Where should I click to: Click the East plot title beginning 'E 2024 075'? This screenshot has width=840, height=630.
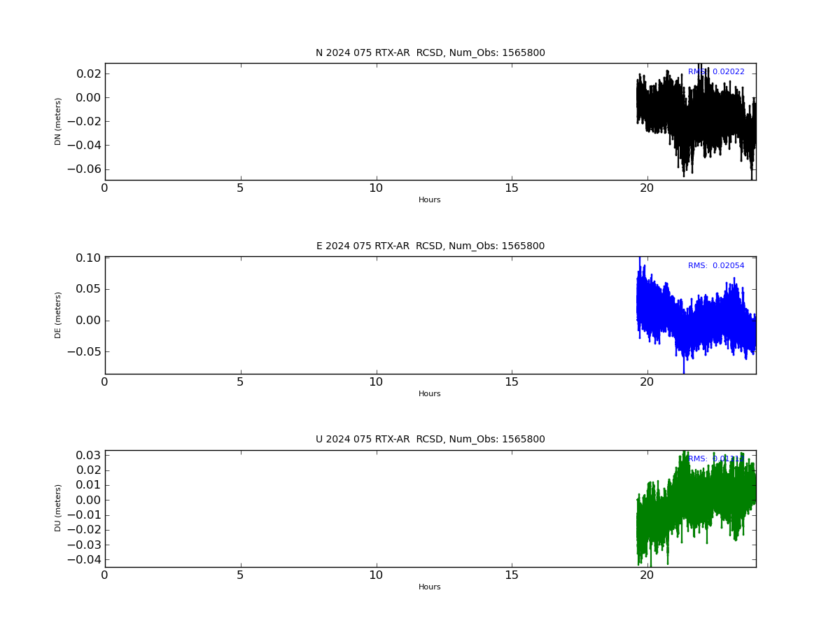pos(430,246)
